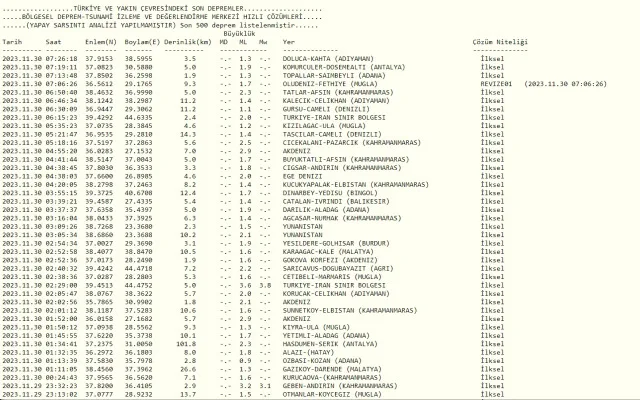Image resolution: width=640 pixels, height=400 pixels.
Task: Select KIYRA-ULA (MUGLA) location
Action: 316,327
